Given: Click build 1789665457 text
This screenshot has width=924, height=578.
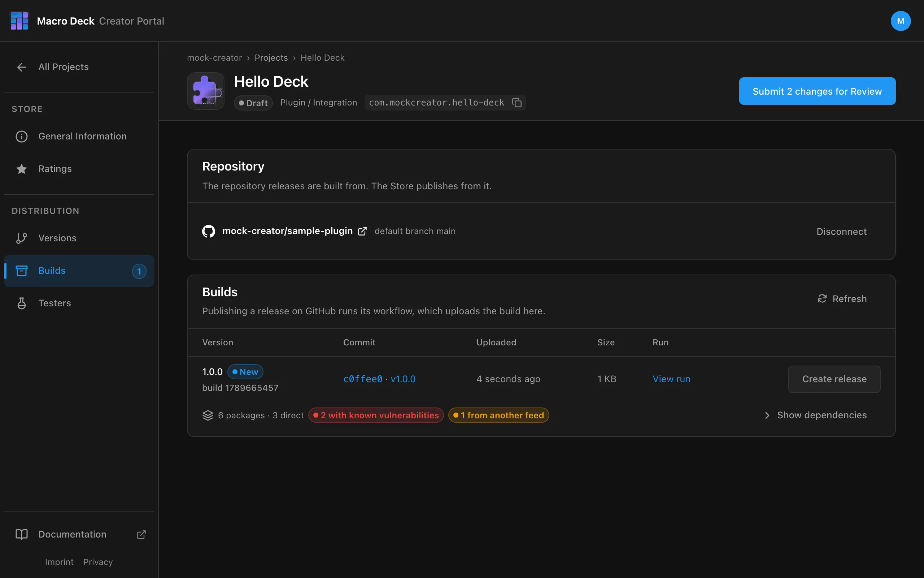Looking at the screenshot, I should (x=240, y=388).
